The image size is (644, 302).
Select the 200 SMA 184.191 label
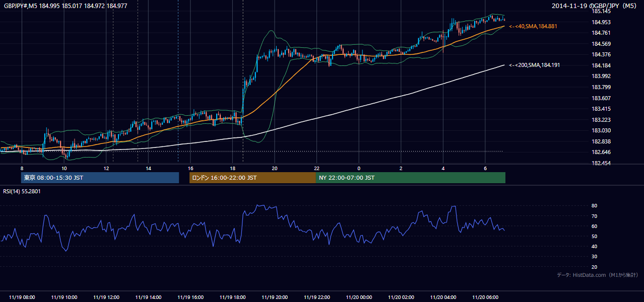[x=534, y=65]
